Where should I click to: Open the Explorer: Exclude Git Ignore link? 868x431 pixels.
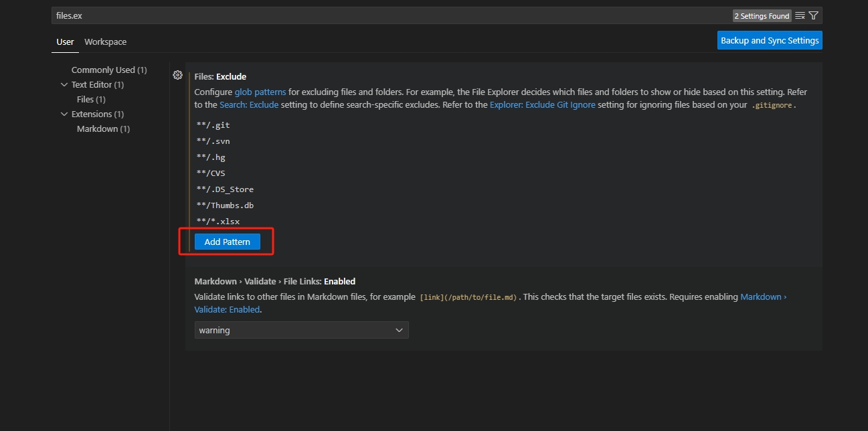pos(542,105)
